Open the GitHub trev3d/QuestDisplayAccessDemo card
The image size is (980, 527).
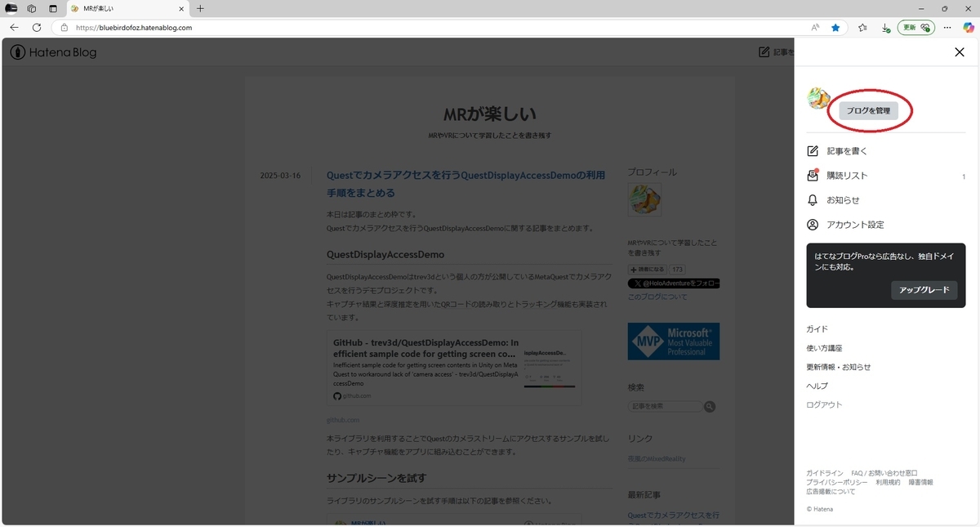click(454, 368)
